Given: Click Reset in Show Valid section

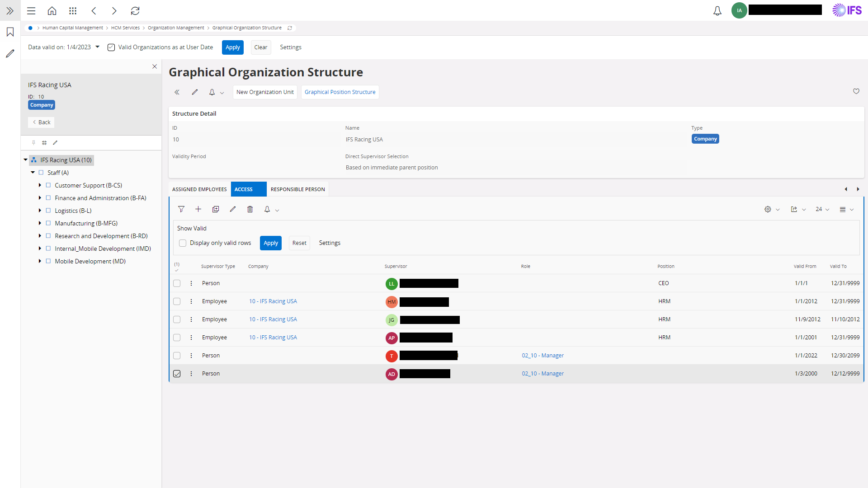Looking at the screenshot, I should [299, 243].
